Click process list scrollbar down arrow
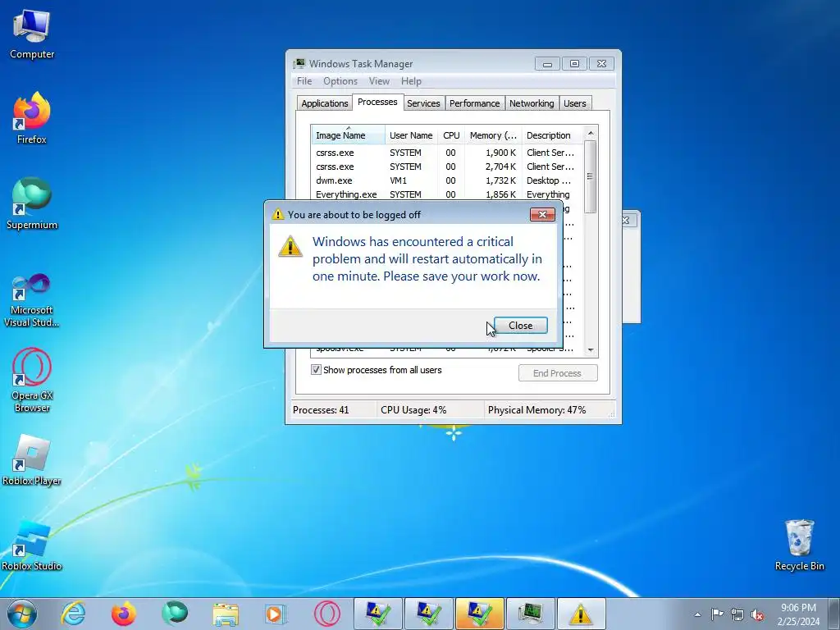Image resolution: width=840 pixels, height=630 pixels. pyautogui.click(x=591, y=349)
